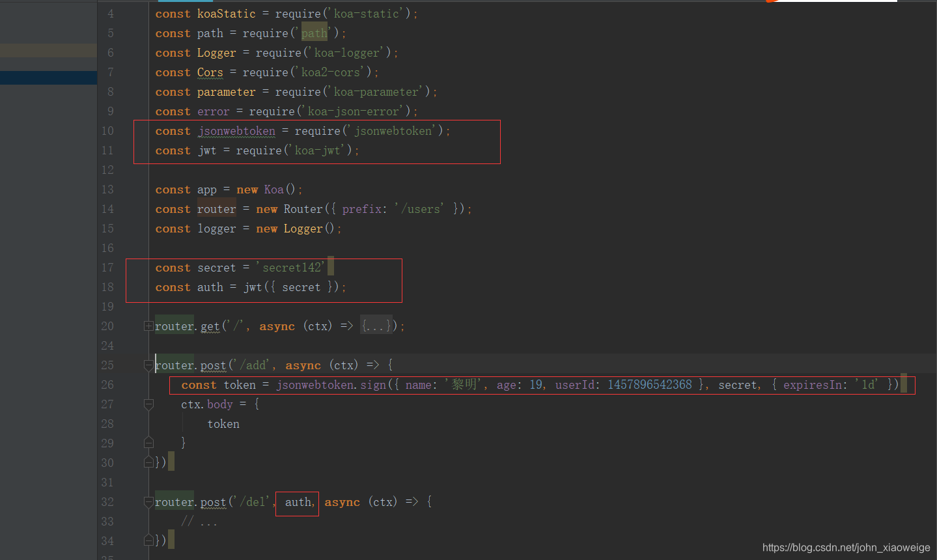This screenshot has width=937, height=560.
Task: Click the '/add' route string
Action: point(252,365)
